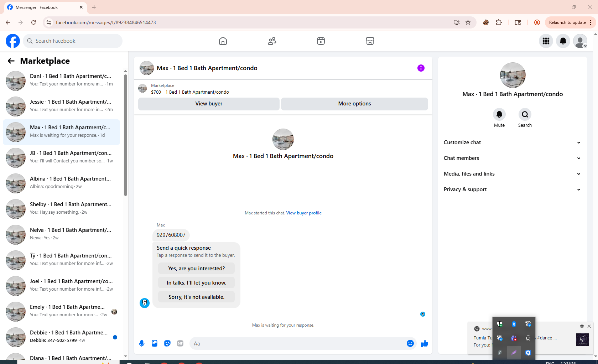This screenshot has width=598, height=364.
Task: Open Windows Security tray icon
Action: click(500, 324)
